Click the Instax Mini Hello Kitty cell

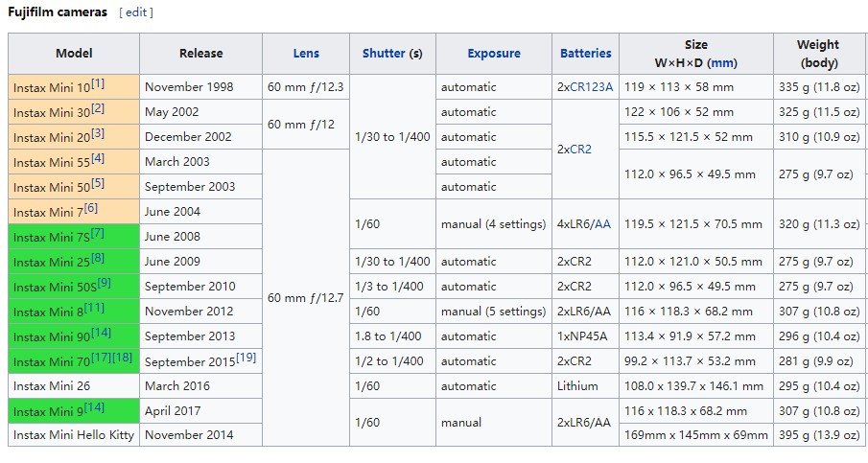point(74,435)
